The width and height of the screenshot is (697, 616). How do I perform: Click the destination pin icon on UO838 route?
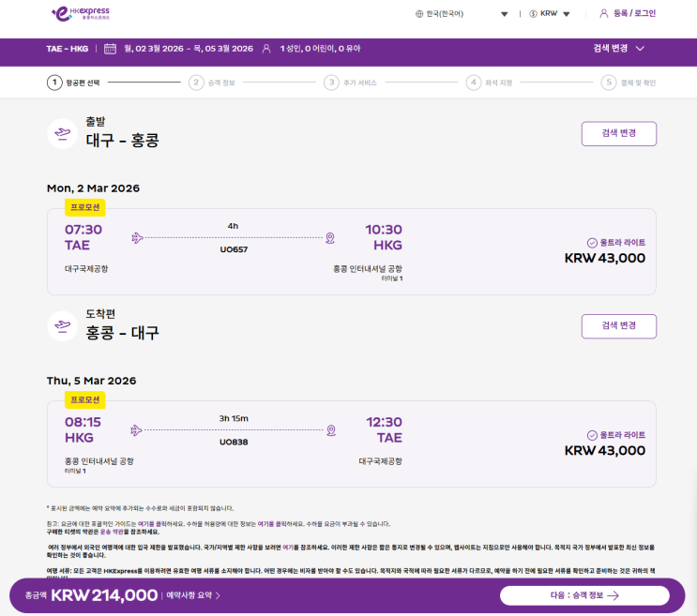point(331,430)
